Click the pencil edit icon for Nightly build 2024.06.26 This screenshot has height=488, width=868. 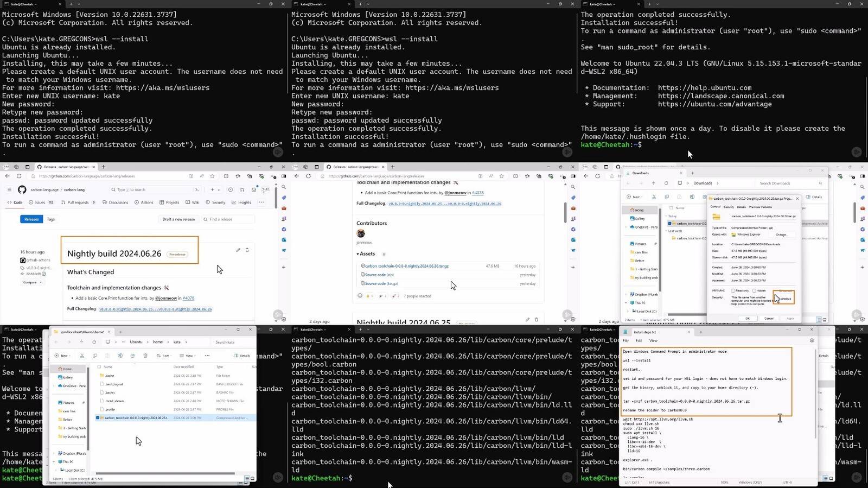click(x=238, y=250)
